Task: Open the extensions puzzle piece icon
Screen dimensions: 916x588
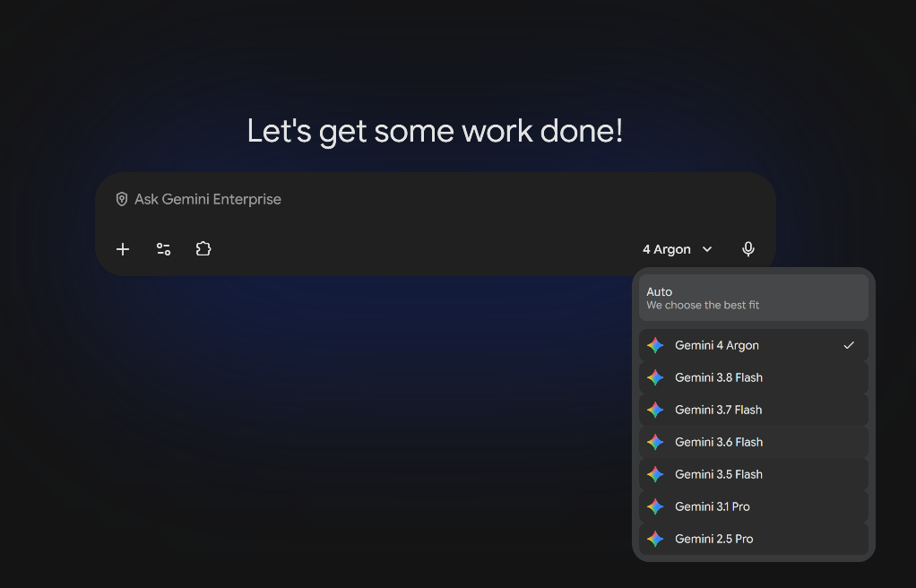Action: coord(203,249)
